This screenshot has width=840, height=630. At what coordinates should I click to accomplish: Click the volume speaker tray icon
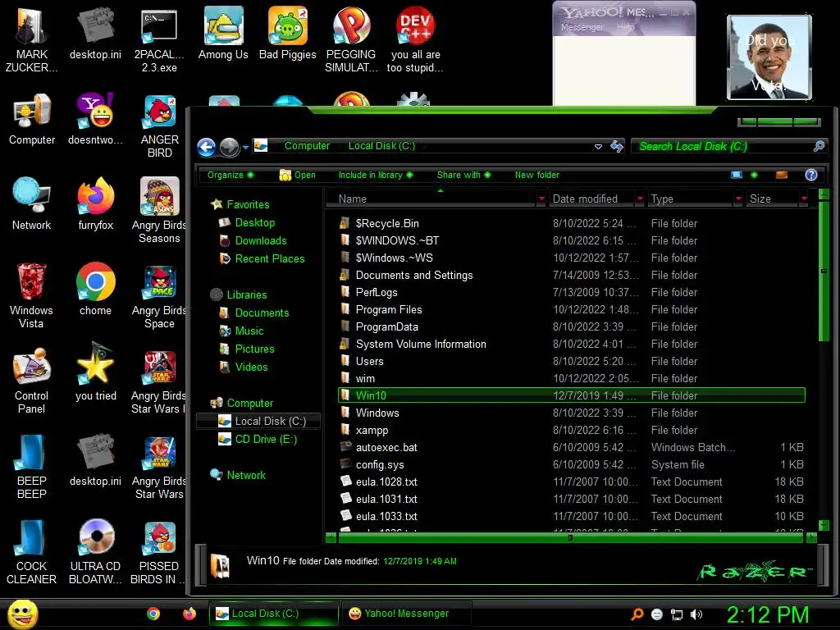696,614
